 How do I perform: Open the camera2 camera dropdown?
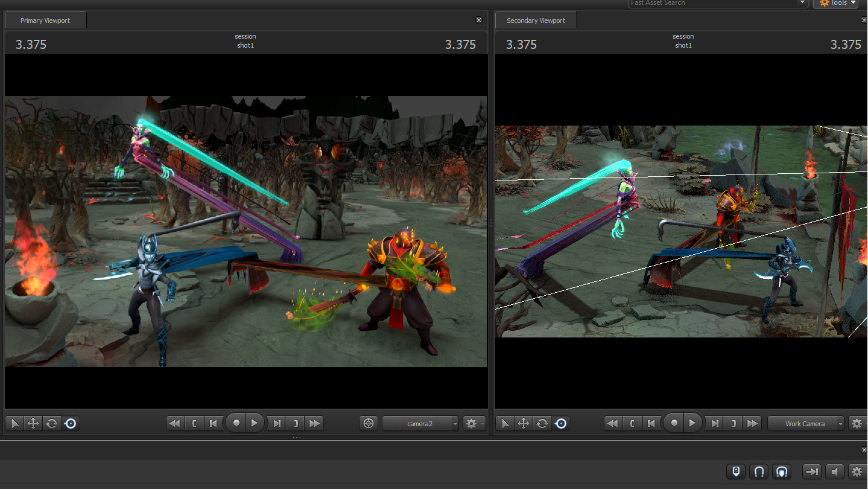tap(420, 423)
